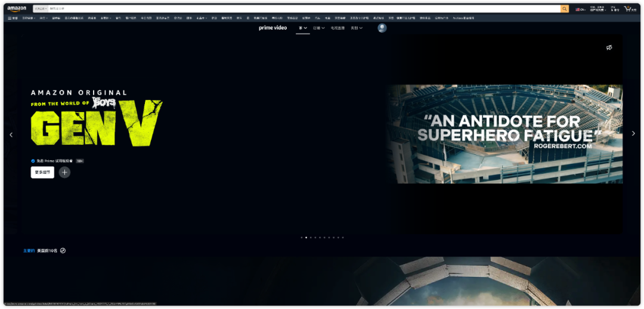
Task: Click the 美国前10名 top 10 heading
Action: [47, 251]
